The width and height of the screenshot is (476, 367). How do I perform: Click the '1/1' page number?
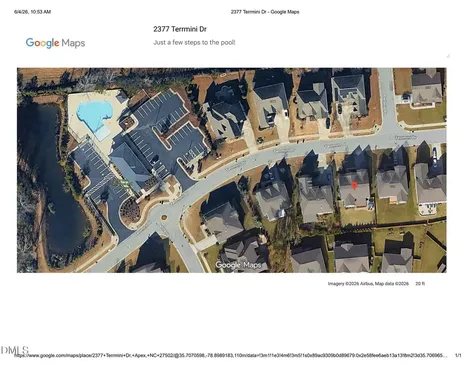tap(458, 356)
